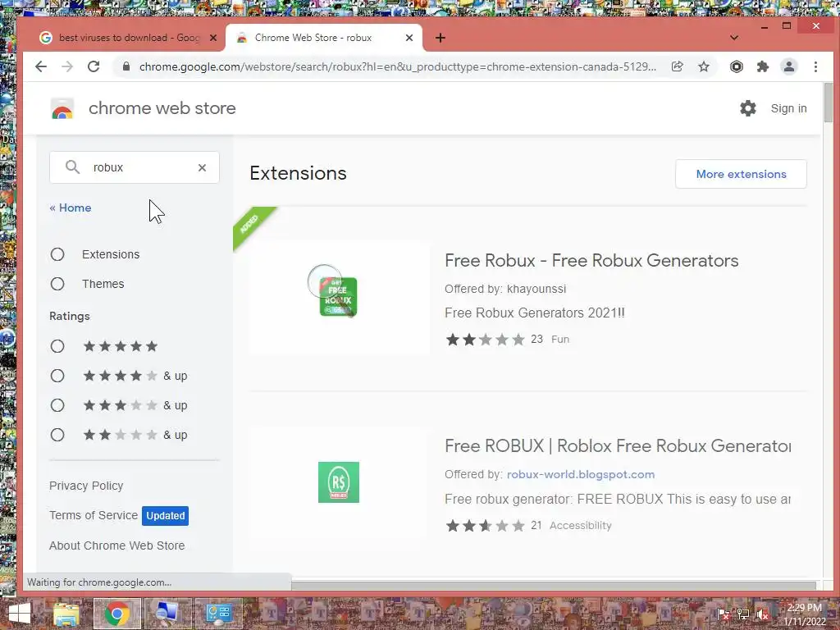Image resolution: width=840 pixels, height=630 pixels.
Task: Go back using the browser back arrow
Action: pyautogui.click(x=41, y=66)
